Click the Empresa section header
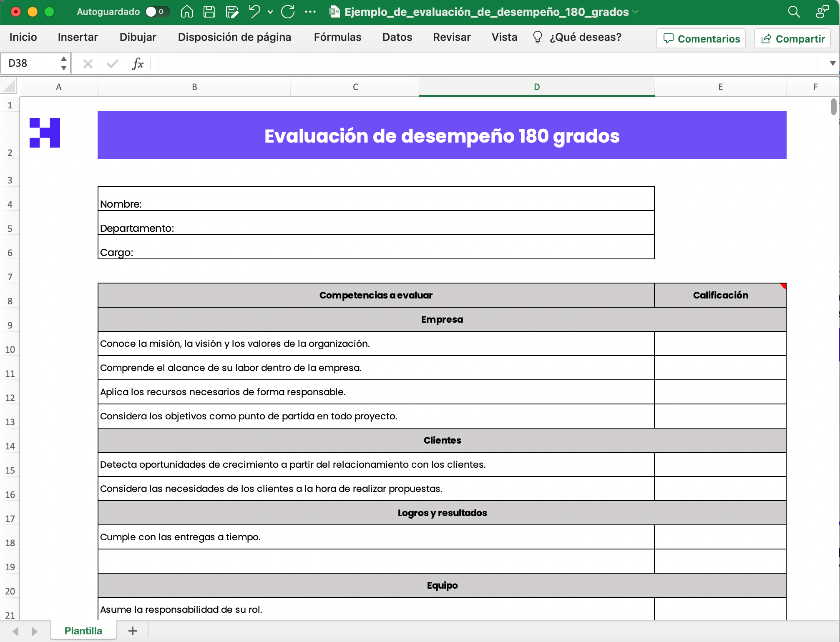 click(x=442, y=319)
